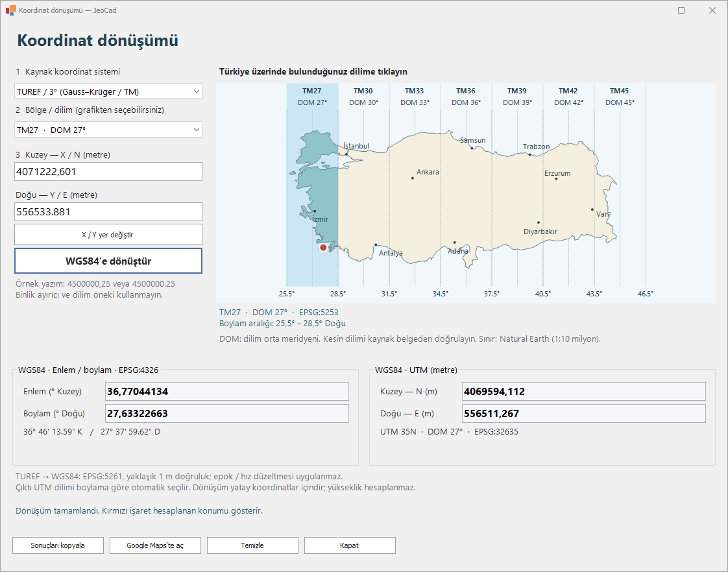
Task: Close the dialog with Kapat button
Action: pos(350,545)
